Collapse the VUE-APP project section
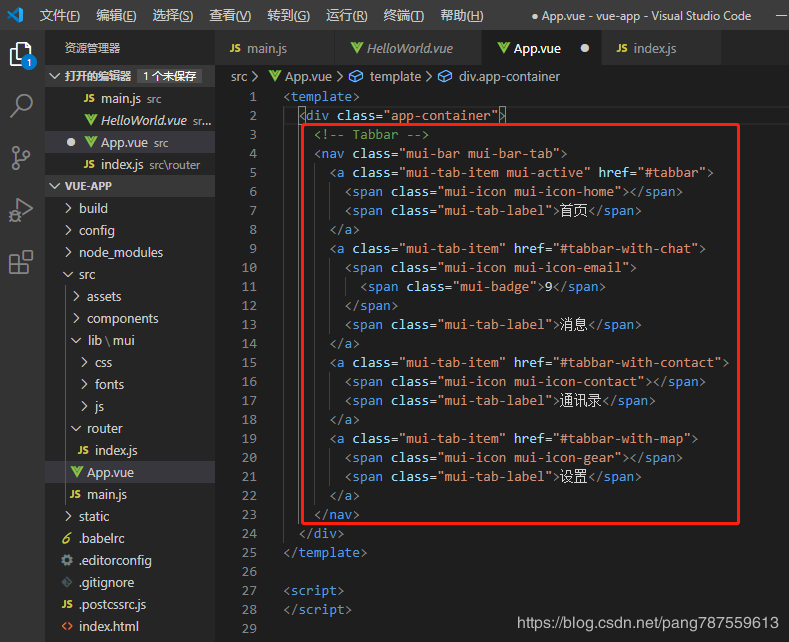This screenshot has height=642, width=789. (x=55, y=186)
